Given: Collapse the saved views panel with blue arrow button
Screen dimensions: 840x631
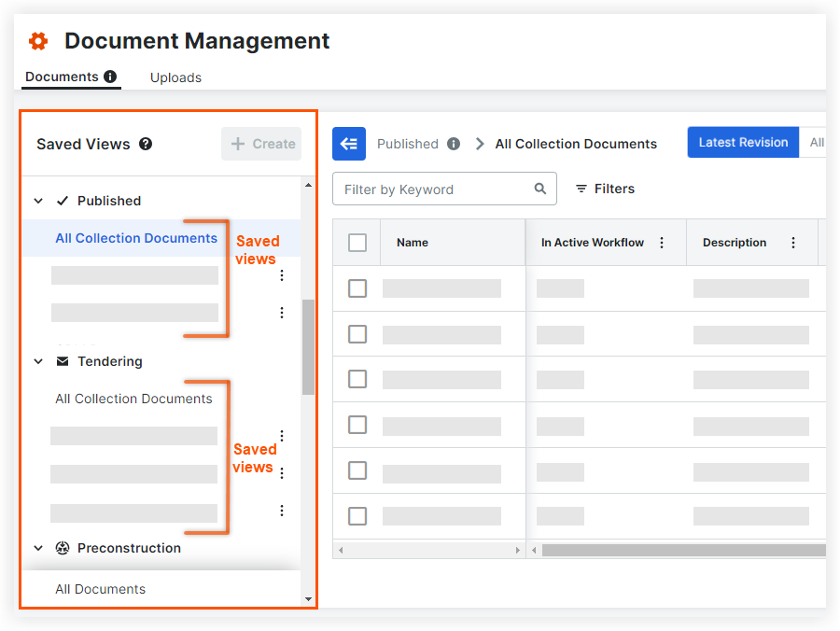Looking at the screenshot, I should (x=349, y=144).
